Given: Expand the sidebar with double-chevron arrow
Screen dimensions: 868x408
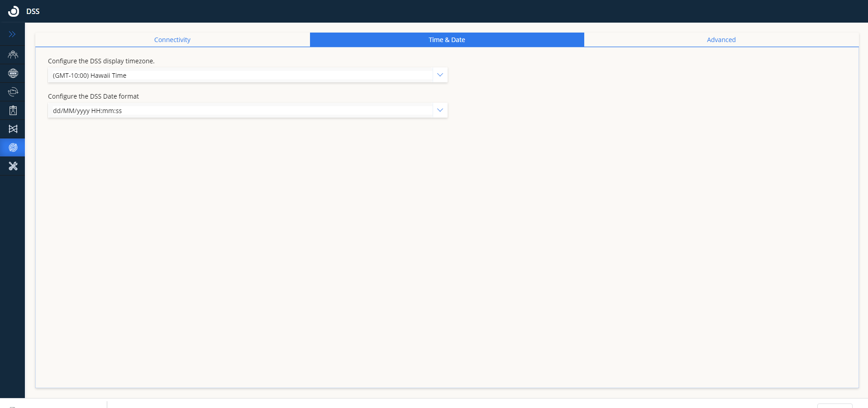Looking at the screenshot, I should (x=12, y=34).
